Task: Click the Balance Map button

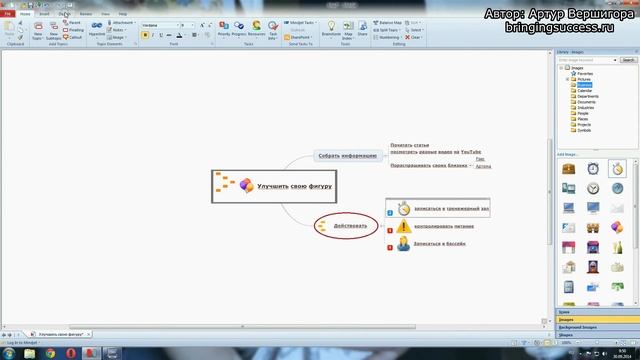Action: click(x=387, y=23)
